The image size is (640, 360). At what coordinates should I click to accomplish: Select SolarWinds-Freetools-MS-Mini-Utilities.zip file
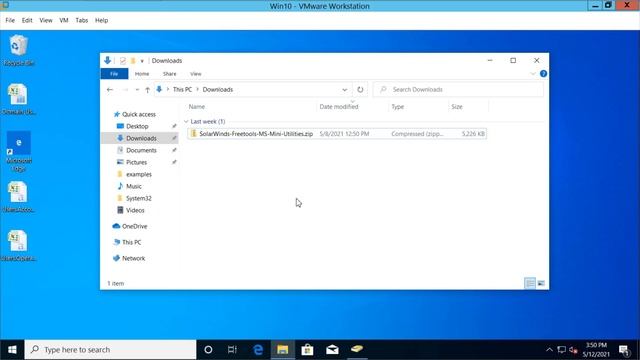click(x=337, y=134)
